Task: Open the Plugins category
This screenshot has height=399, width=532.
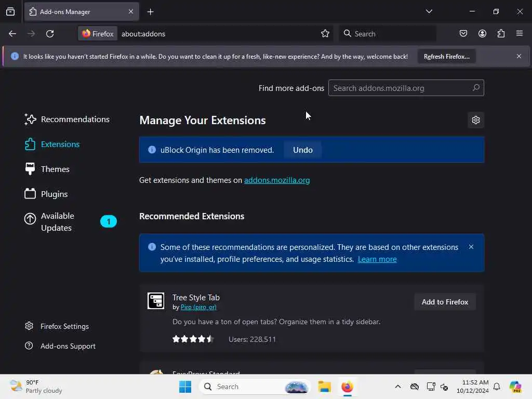Action: (46, 194)
